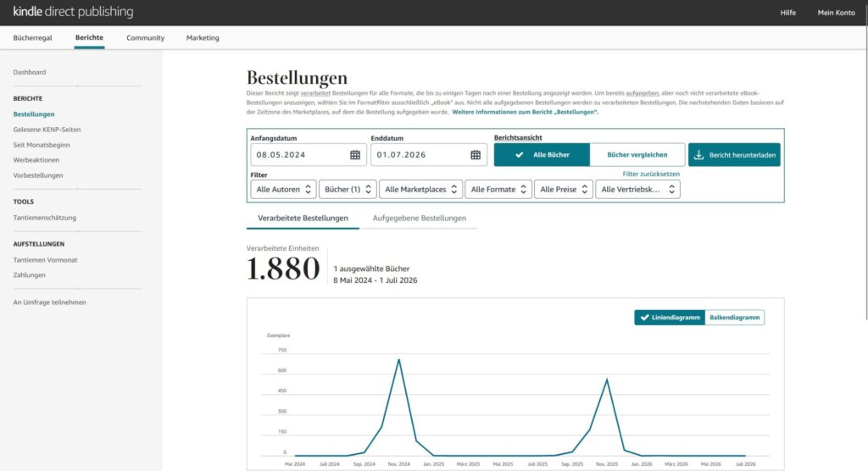Click the Kindle Direct Publishing logo
This screenshot has height=471, width=868.
coord(73,12)
